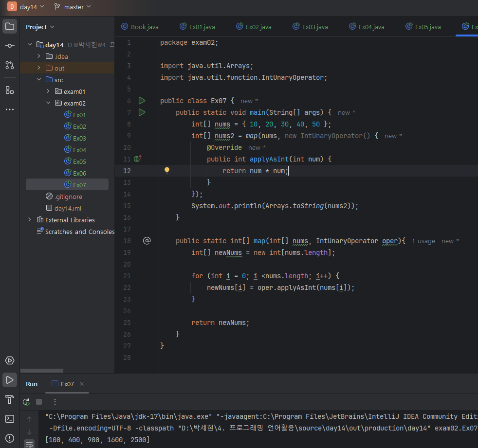Expand External Libraries node
The image size is (478, 448).
click(x=30, y=219)
